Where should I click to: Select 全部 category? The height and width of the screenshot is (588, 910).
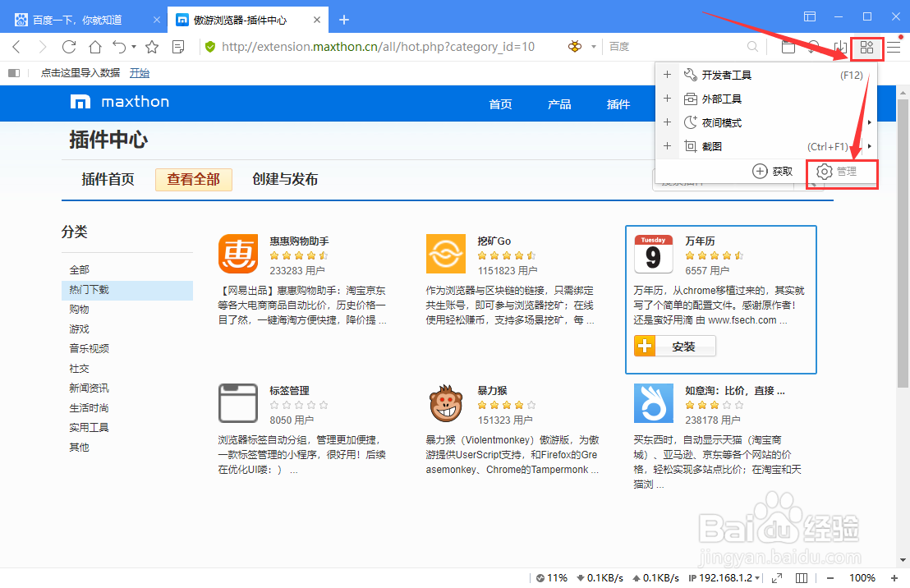pos(80,270)
